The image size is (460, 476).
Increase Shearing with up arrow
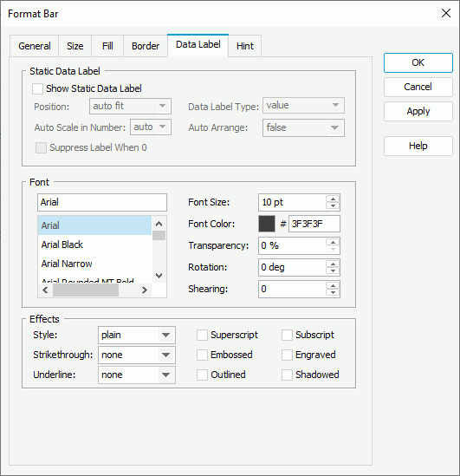(333, 285)
